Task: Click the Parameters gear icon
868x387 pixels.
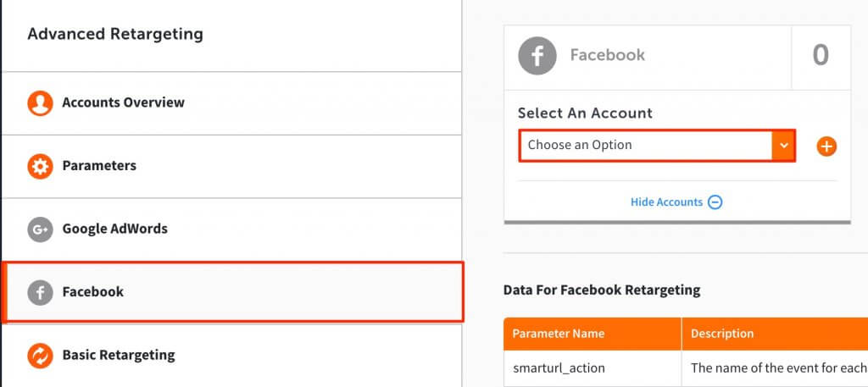Action: tap(40, 167)
